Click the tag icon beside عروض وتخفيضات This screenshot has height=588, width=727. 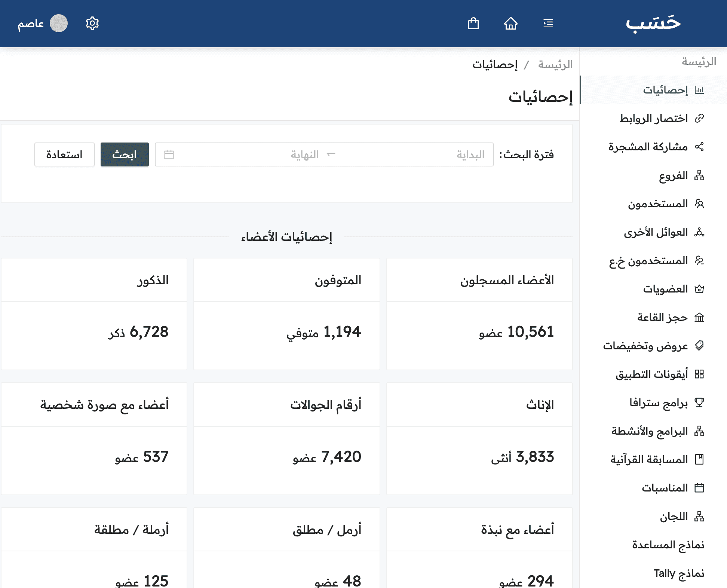click(x=699, y=346)
